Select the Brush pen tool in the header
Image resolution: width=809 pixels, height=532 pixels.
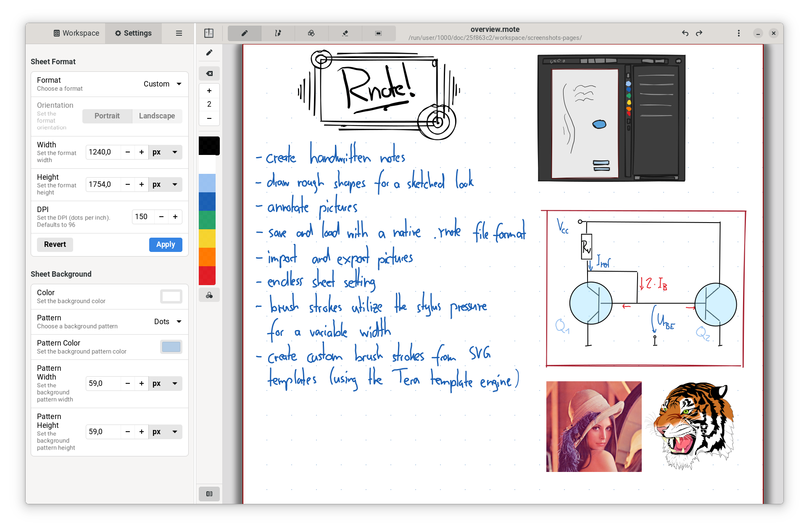tap(245, 33)
